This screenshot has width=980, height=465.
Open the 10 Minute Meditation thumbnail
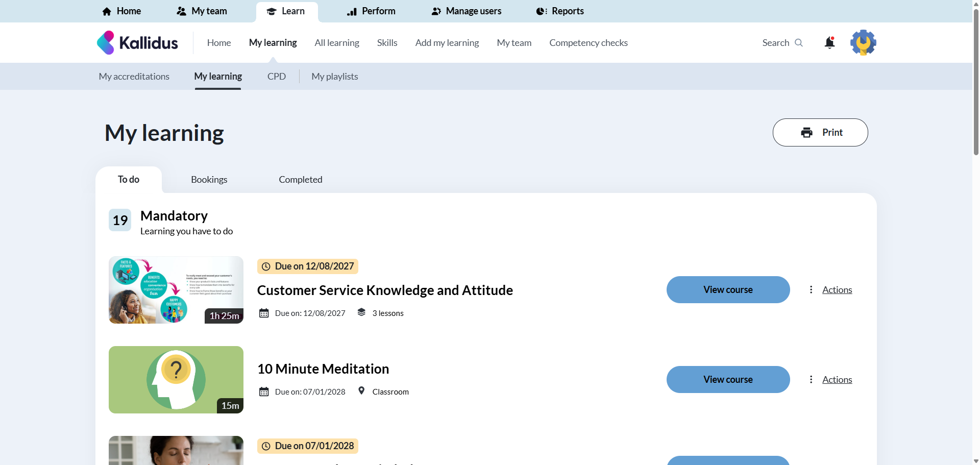pyautogui.click(x=176, y=380)
